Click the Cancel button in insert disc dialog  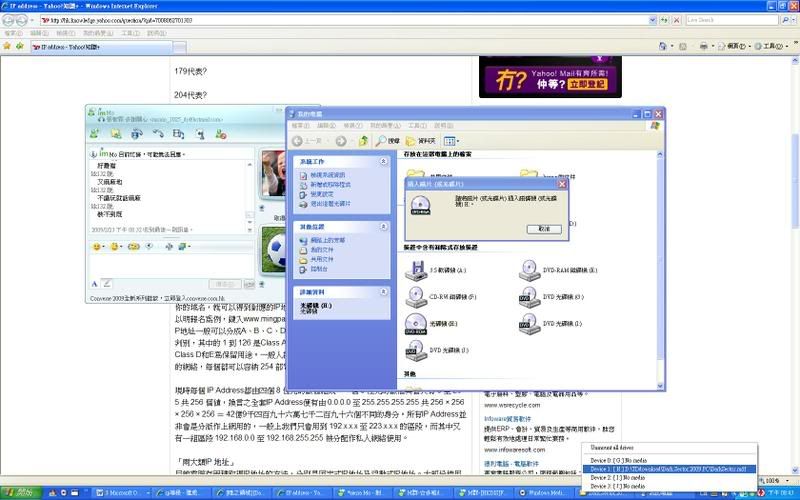(543, 229)
